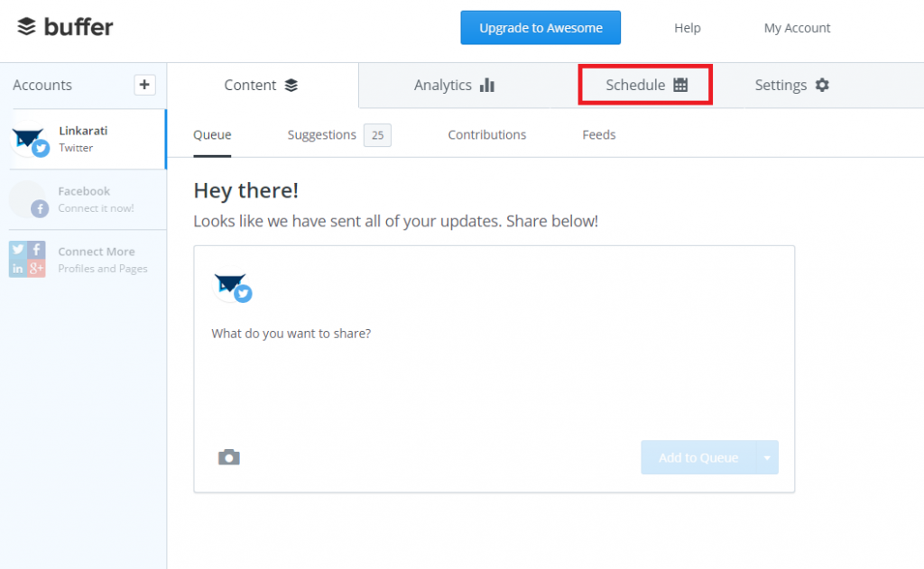Expand the Add to Queue dropdown arrow
The height and width of the screenshot is (569, 924).
point(767,458)
